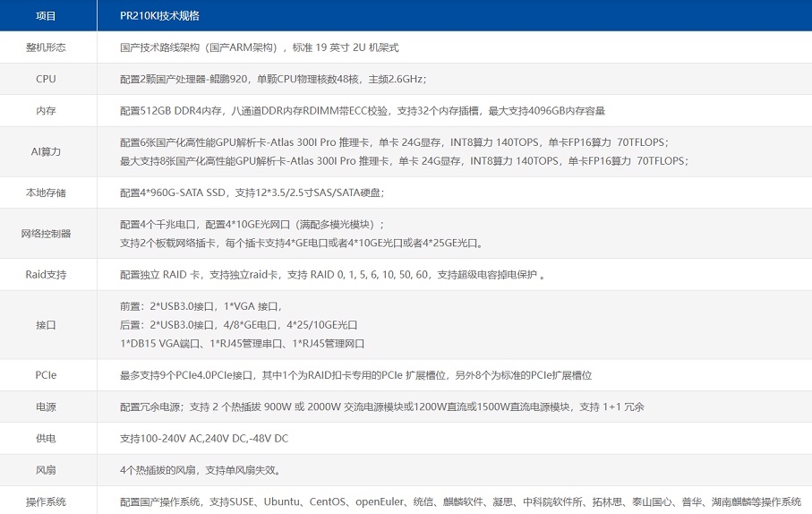Select the '供电' row label
812x514 pixels.
point(46,439)
